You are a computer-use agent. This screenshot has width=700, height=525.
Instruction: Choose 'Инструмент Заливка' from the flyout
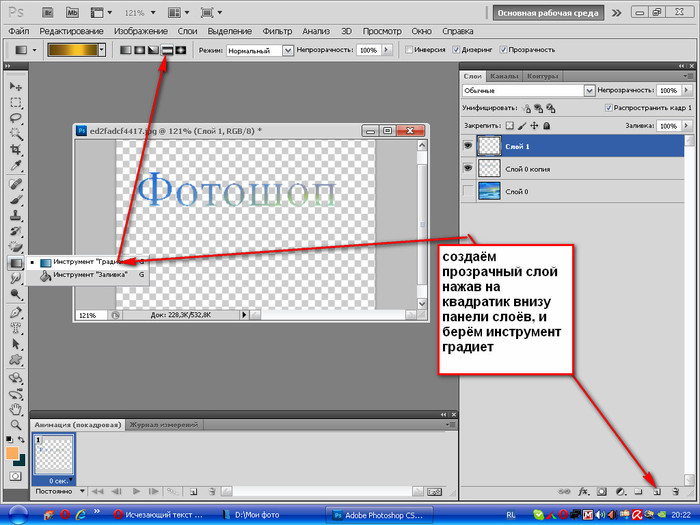(x=90, y=273)
